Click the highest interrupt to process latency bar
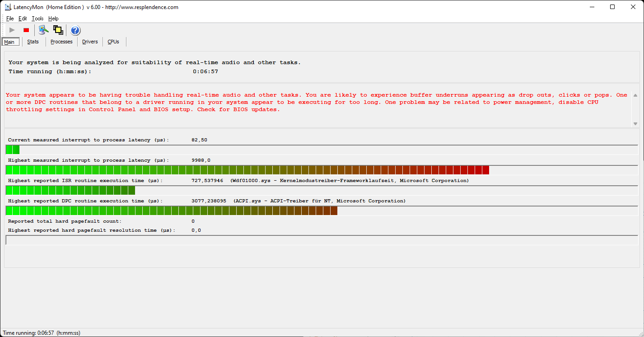This screenshot has height=337, width=644. pyautogui.click(x=322, y=170)
